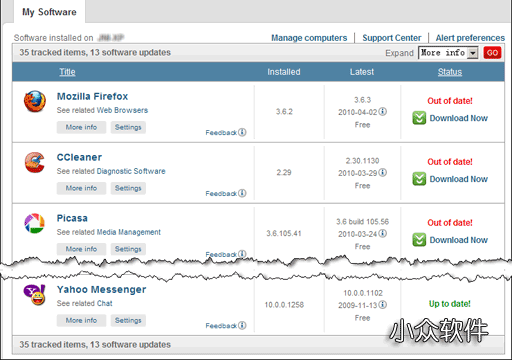The height and width of the screenshot is (360, 512).
Task: Click info icon beside Firefox Feedback
Action: [x=243, y=132]
